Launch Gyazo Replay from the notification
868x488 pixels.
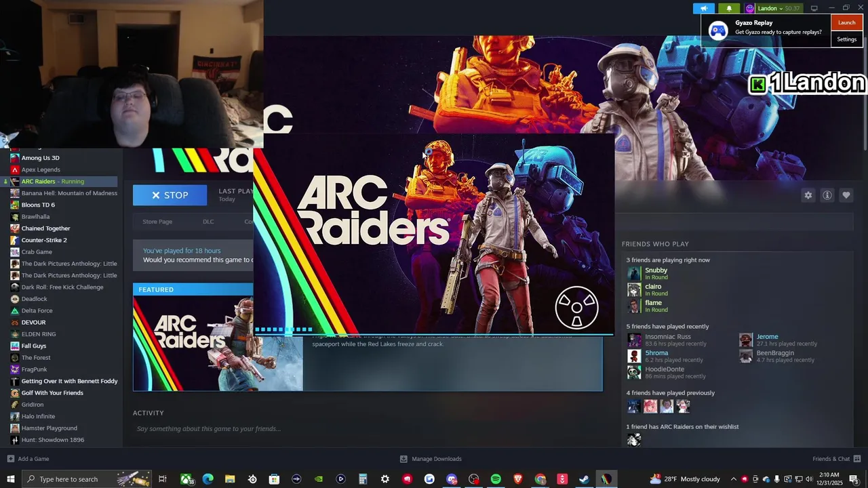pyautogui.click(x=847, y=22)
